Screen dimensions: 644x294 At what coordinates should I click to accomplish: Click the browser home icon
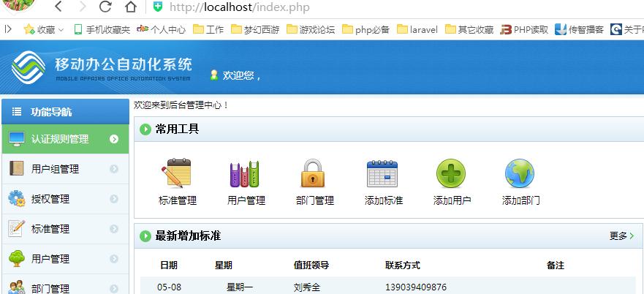pyautogui.click(x=130, y=7)
